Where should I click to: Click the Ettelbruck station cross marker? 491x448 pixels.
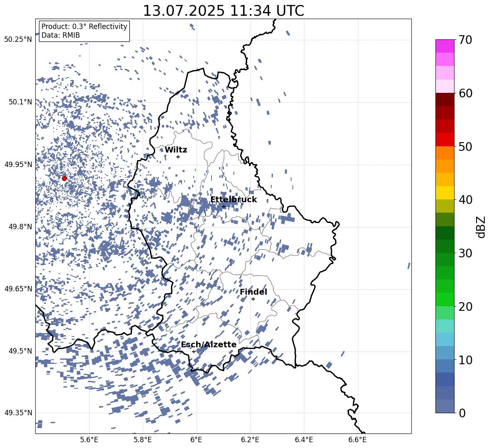224,206
